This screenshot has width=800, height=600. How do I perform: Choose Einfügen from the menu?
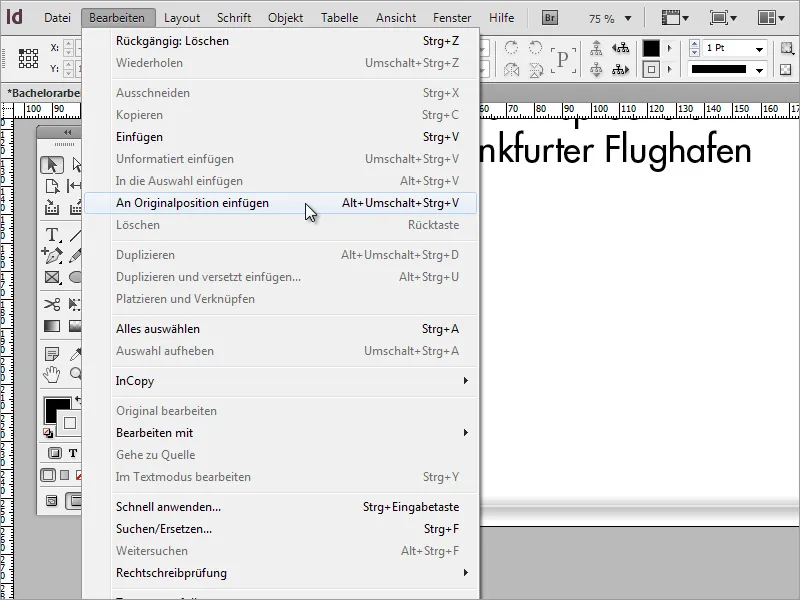coord(280,137)
